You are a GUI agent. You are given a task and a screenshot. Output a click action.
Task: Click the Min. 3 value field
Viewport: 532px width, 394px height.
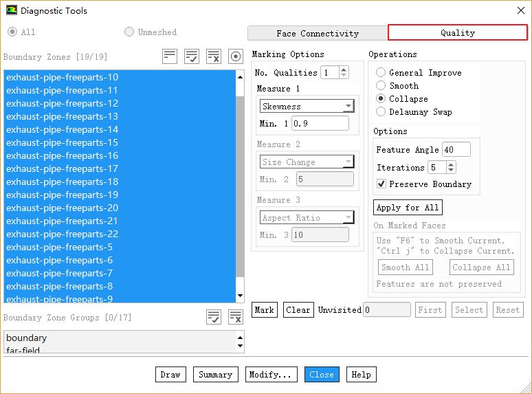(x=320, y=234)
